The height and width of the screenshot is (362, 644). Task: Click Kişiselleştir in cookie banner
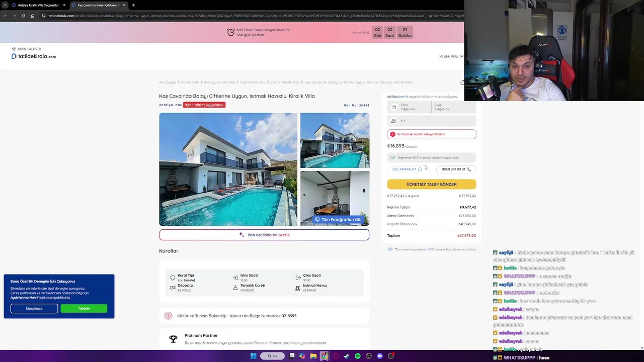coord(34,308)
